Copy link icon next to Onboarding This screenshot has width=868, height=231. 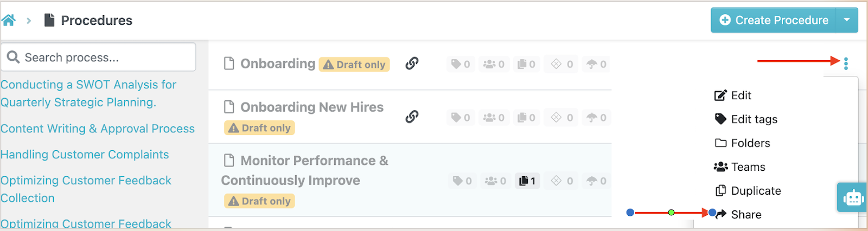[x=412, y=63]
